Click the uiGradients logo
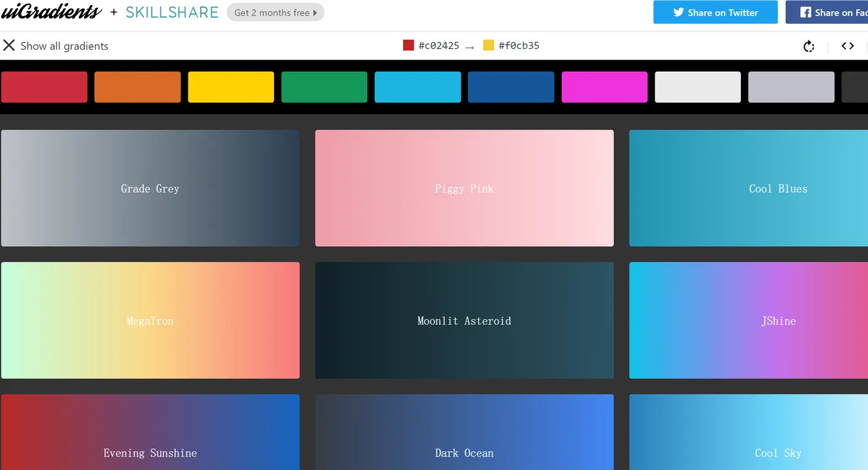This screenshot has height=470, width=868. pyautogui.click(x=51, y=12)
